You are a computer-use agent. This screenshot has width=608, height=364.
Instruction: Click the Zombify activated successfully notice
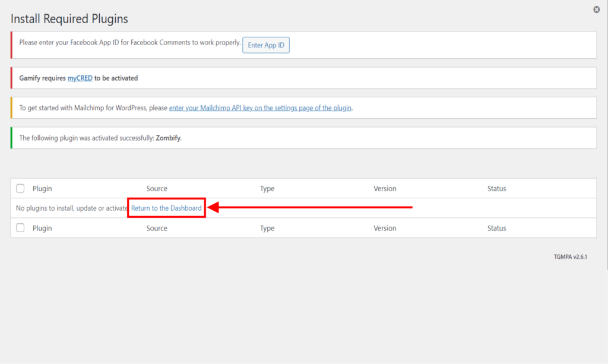click(100, 138)
